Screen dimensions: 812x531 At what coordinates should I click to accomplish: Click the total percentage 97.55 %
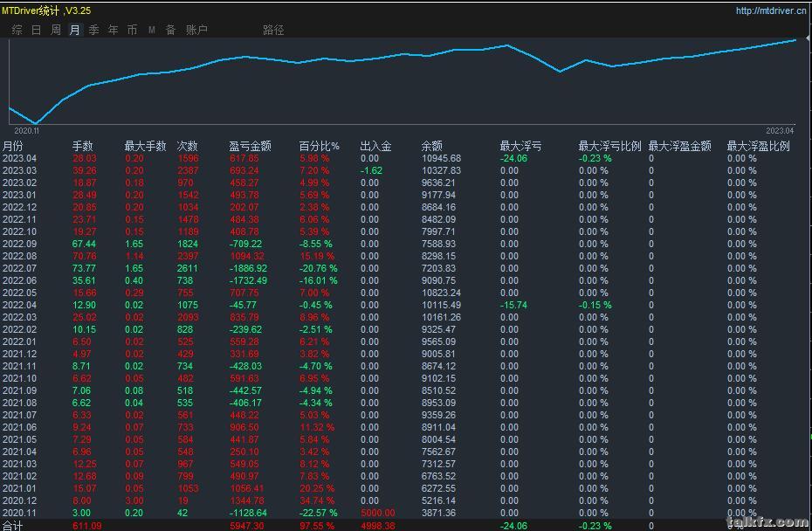(x=318, y=526)
